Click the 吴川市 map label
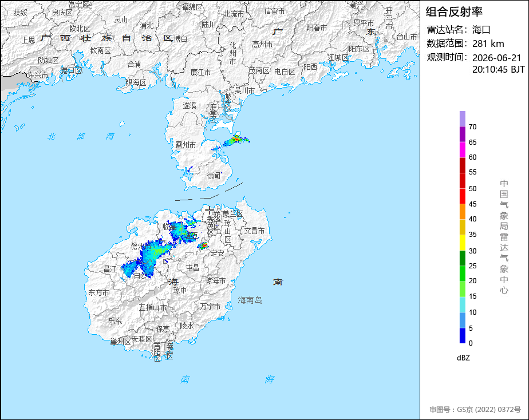This screenshot has height=420, width=529. (x=244, y=90)
